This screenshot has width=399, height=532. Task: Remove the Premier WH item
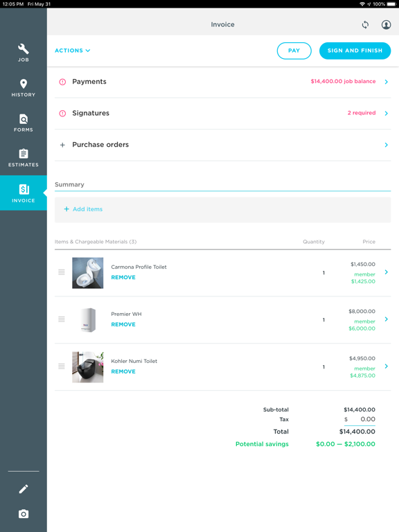(123, 324)
